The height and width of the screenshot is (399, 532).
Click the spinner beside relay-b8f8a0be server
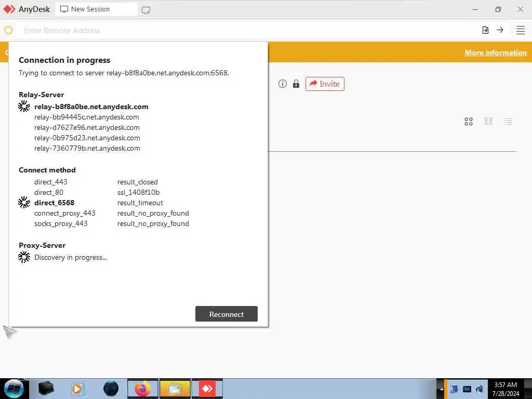pyautogui.click(x=24, y=106)
